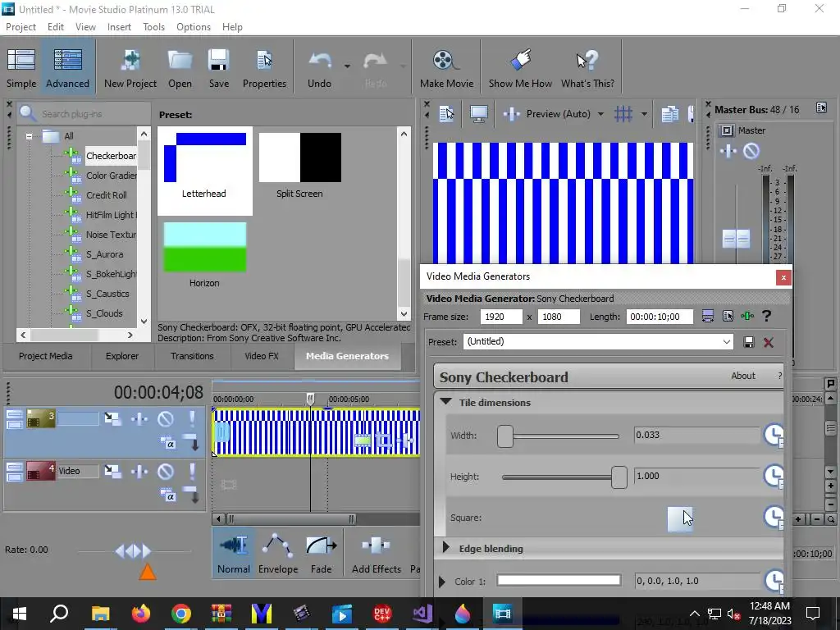The image size is (840, 630).
Task: Open preview on external monitor
Action: coord(478,113)
